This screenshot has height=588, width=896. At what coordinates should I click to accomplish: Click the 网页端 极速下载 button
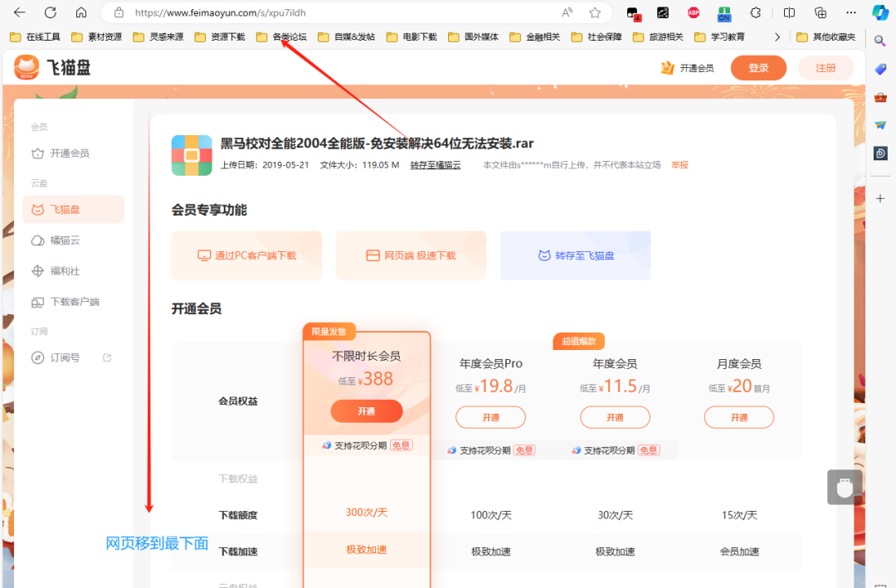click(411, 255)
